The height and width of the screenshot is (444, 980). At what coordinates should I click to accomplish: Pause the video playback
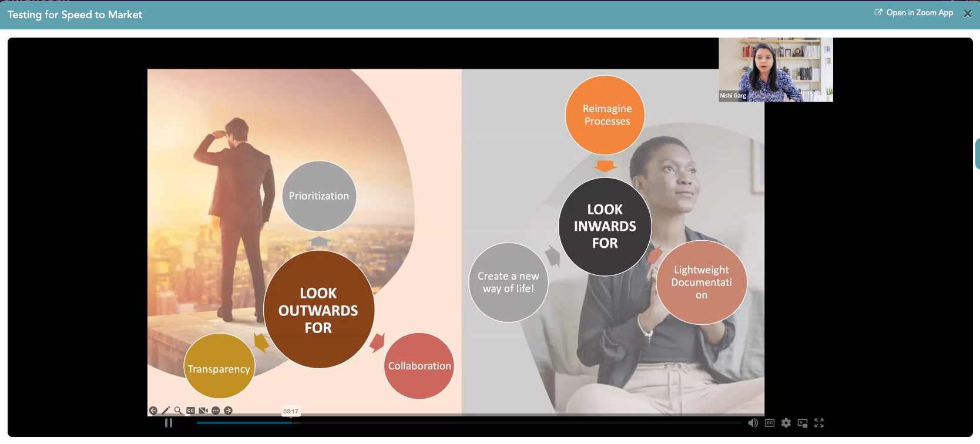[x=169, y=423]
